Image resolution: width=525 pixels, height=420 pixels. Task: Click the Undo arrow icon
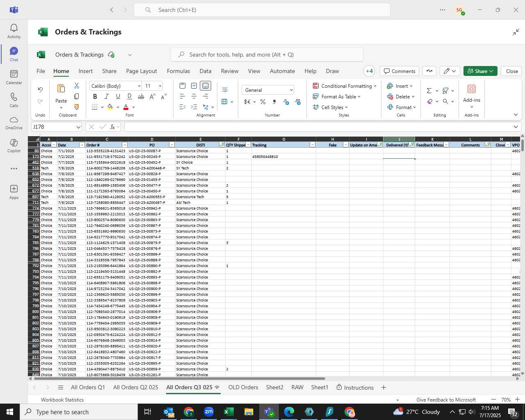point(40,89)
